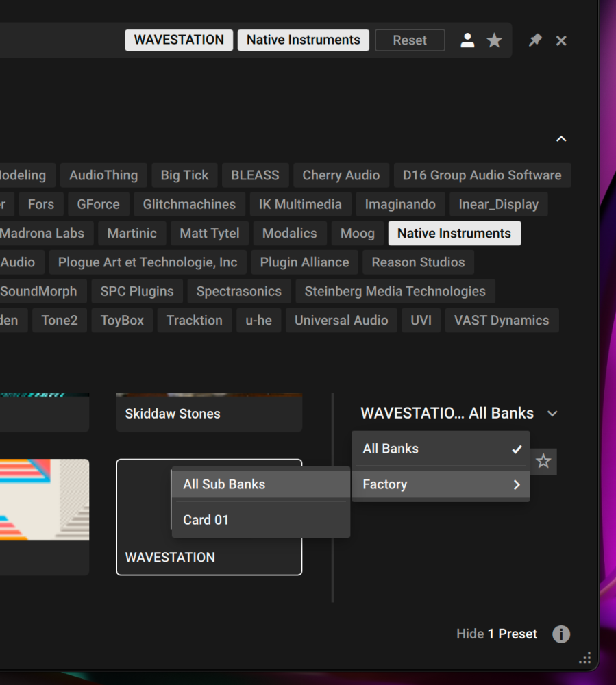616x685 pixels.
Task: Pick Steinberg Media Technologies tag
Action: point(395,291)
